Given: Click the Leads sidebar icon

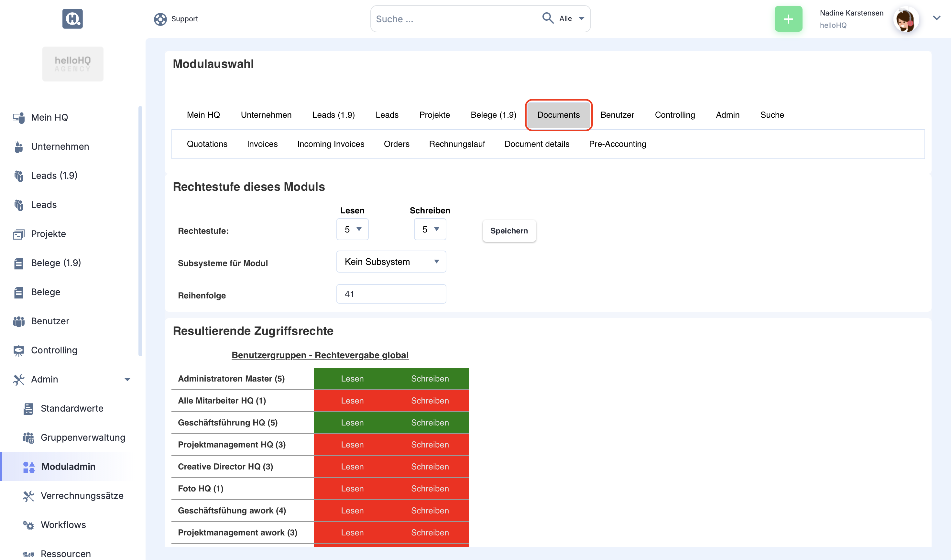Looking at the screenshot, I should [18, 205].
